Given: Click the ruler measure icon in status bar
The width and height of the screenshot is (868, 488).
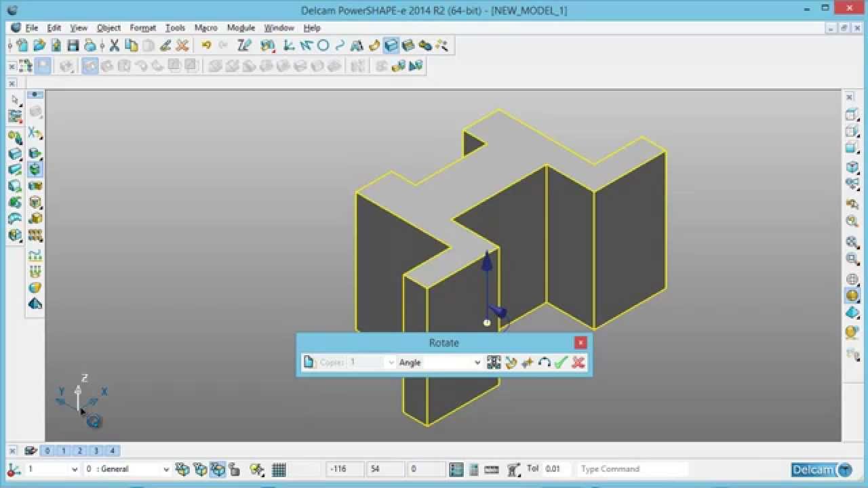Looking at the screenshot, I should coord(492,469).
